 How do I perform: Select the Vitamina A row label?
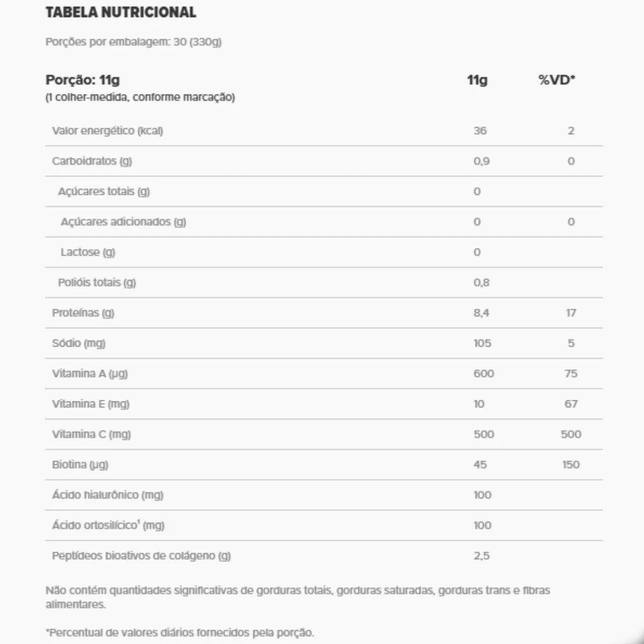point(90,374)
